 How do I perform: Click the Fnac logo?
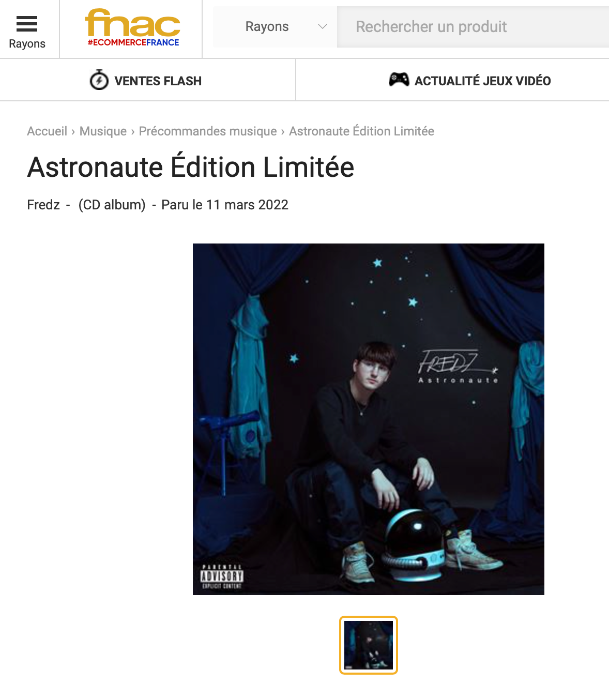click(133, 28)
